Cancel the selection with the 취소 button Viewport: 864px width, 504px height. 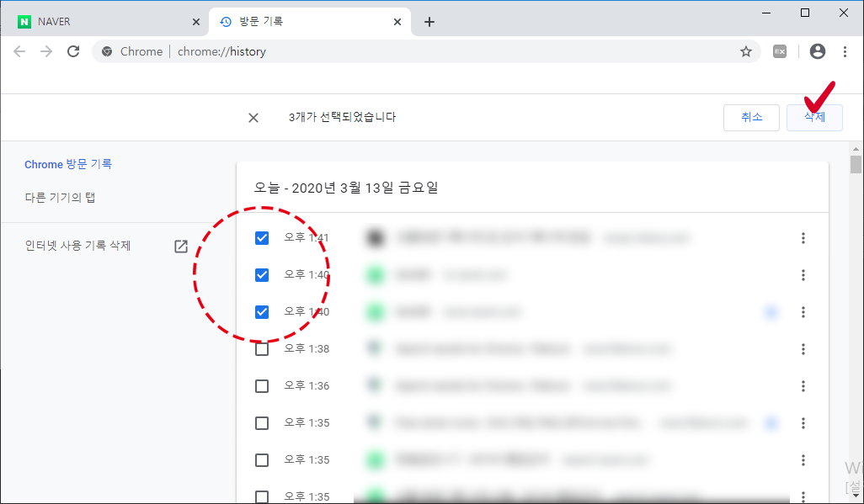[751, 117]
